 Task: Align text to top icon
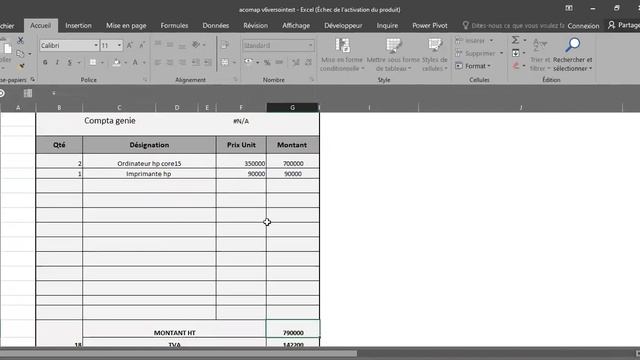[x=158, y=44]
